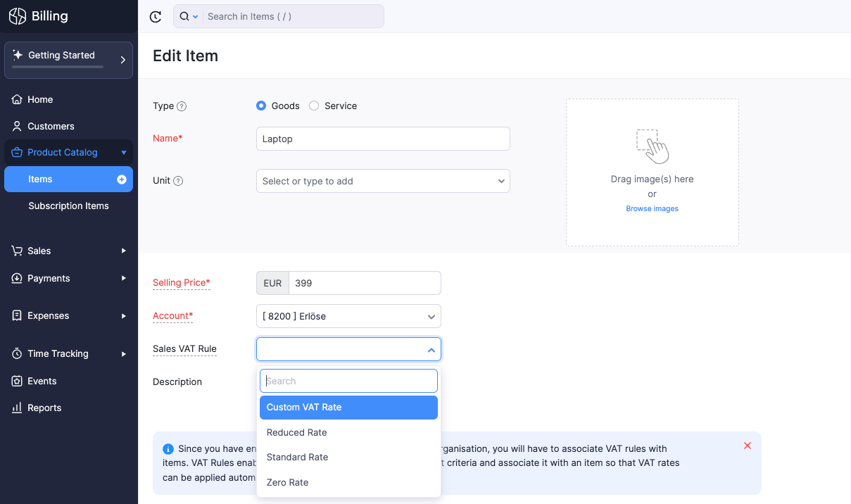
Task: Click inside the Name input containing Laptop
Action: point(382,139)
